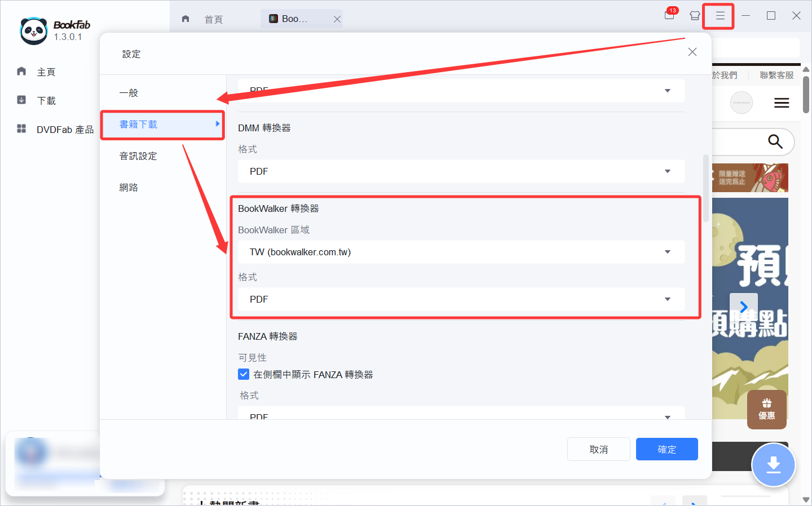Screen dimensions: 812x506
Task: Open the 於我們 link on the web page
Action: [x=725, y=75]
